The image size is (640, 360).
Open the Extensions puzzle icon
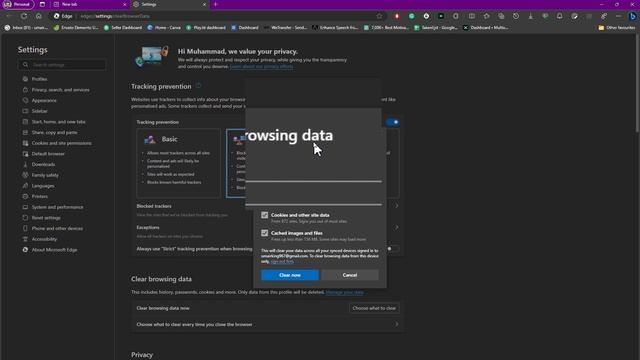pyautogui.click(x=456, y=16)
